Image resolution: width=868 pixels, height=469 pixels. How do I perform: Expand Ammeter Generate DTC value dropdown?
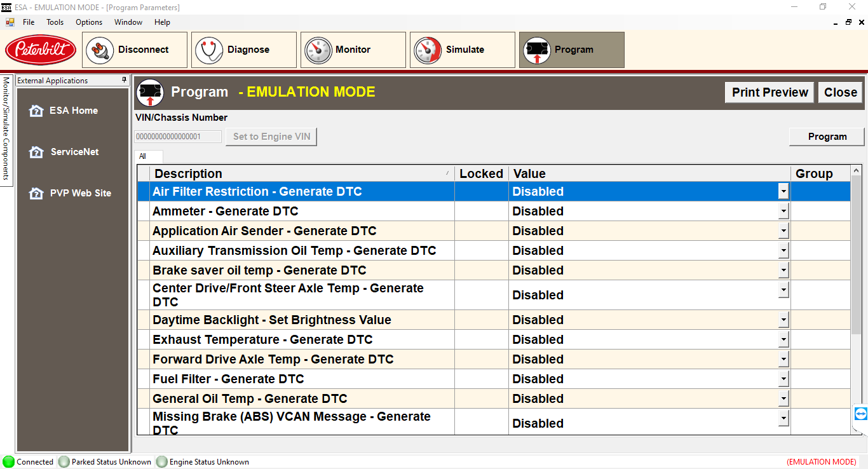(x=783, y=212)
